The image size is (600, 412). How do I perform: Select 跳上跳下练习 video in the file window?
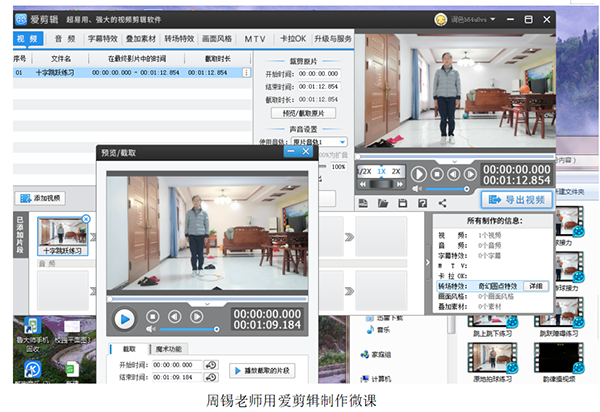492,327
